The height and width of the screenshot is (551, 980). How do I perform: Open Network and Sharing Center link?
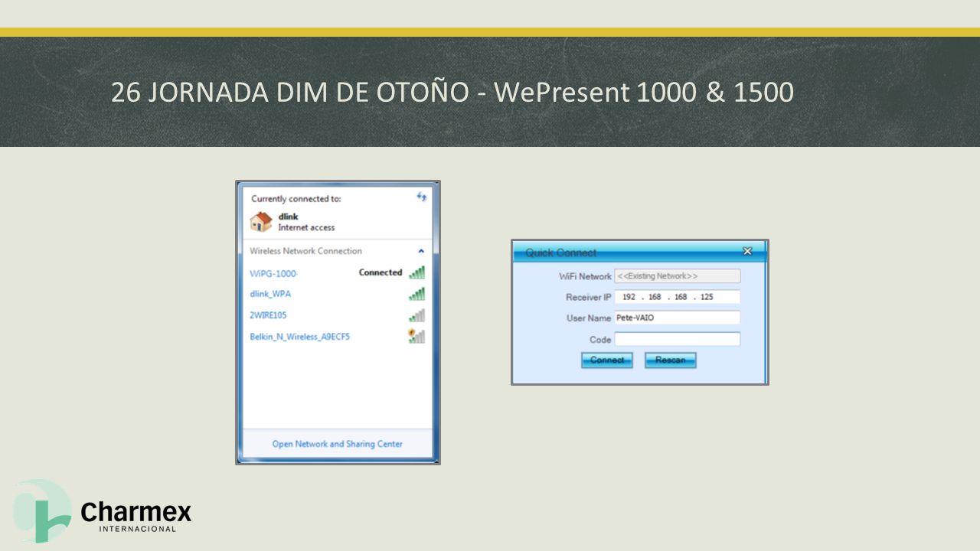(x=338, y=444)
